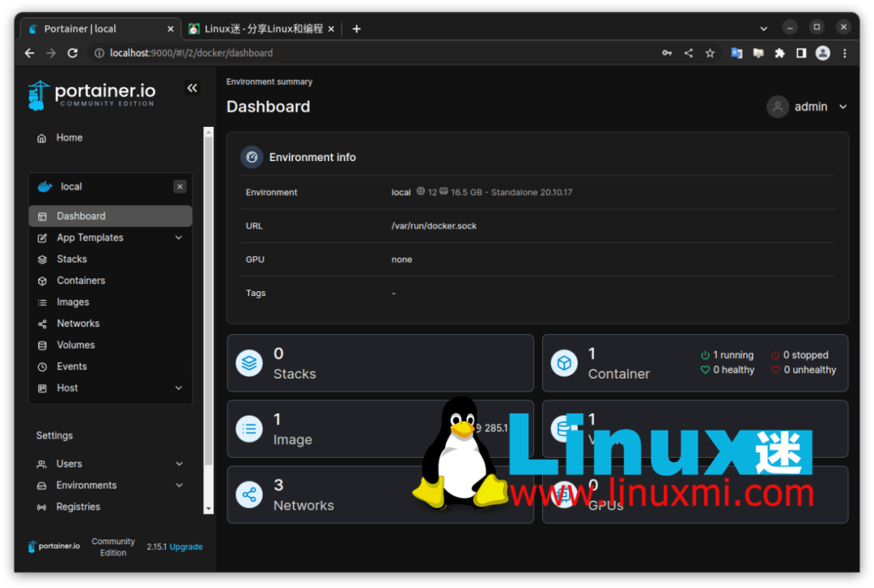Open the Volumes section icon
874x588 pixels.
(42, 345)
